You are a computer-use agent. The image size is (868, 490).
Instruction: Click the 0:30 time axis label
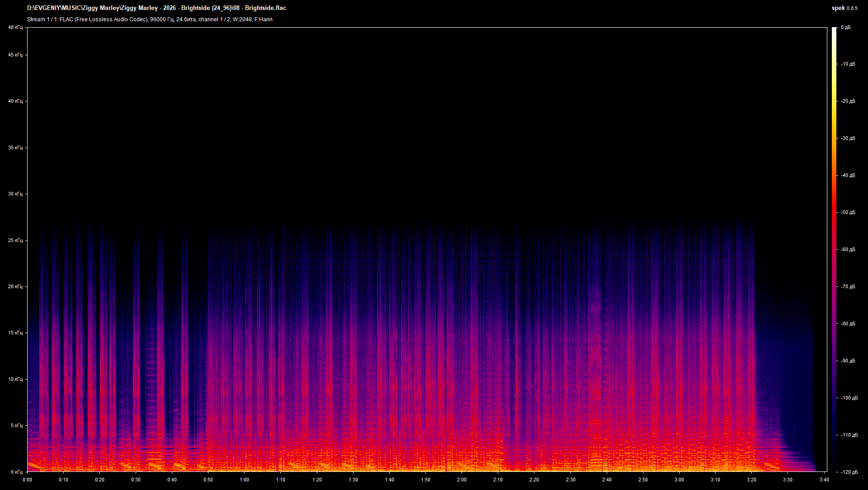tap(136, 480)
